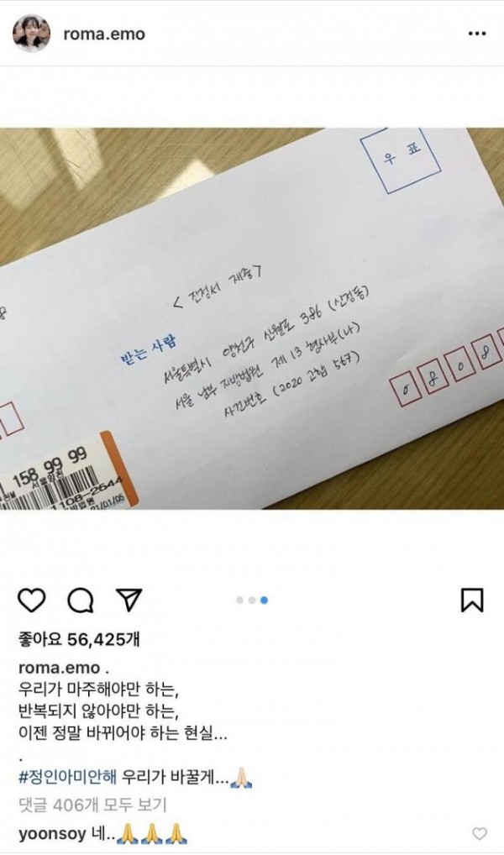
Task: Save post with bookmark icon
Action: point(472,600)
